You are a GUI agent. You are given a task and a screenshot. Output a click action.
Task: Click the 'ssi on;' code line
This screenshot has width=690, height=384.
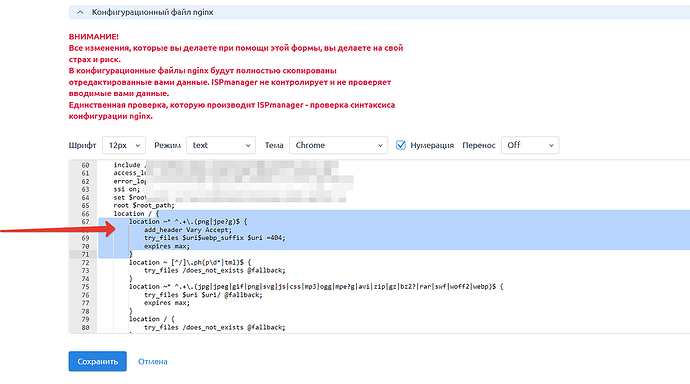pos(127,189)
